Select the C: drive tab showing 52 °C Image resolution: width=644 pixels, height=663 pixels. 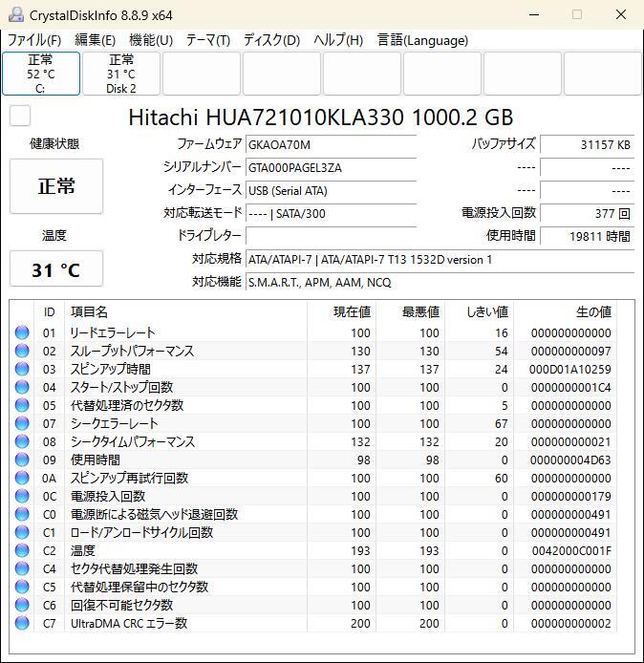pos(41,74)
